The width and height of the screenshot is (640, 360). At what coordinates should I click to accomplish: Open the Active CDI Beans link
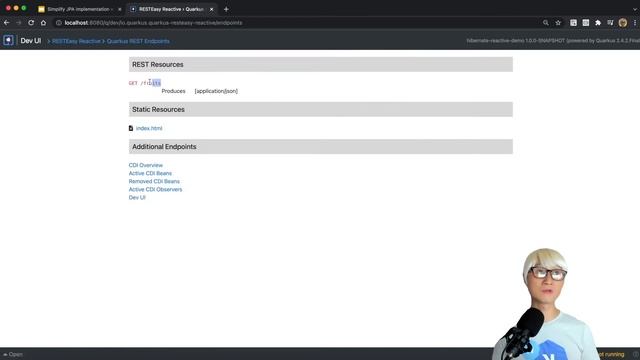pos(150,173)
